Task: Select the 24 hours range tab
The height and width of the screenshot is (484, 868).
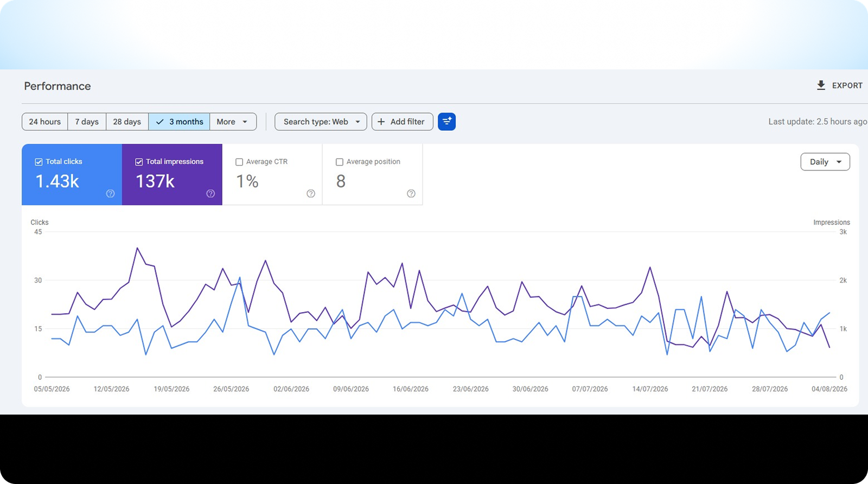Action: point(45,122)
